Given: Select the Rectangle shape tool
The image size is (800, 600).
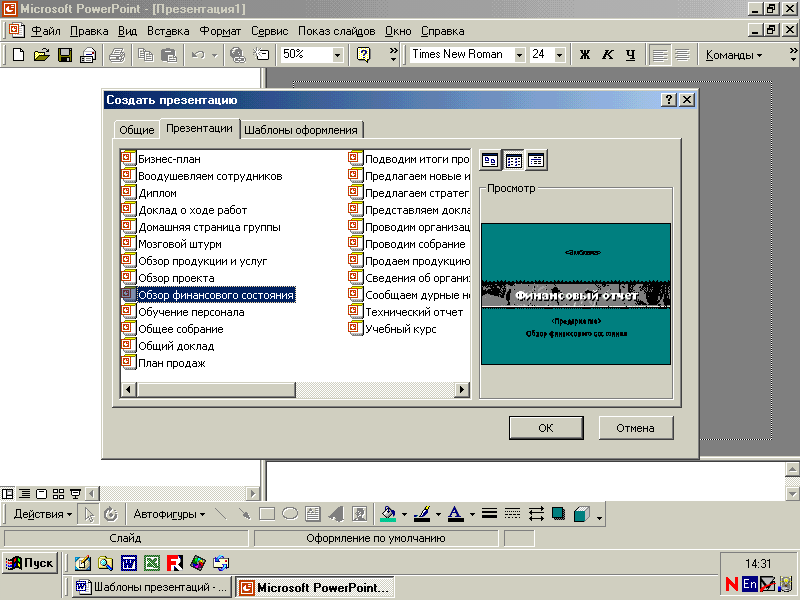Looking at the screenshot, I should (267, 514).
